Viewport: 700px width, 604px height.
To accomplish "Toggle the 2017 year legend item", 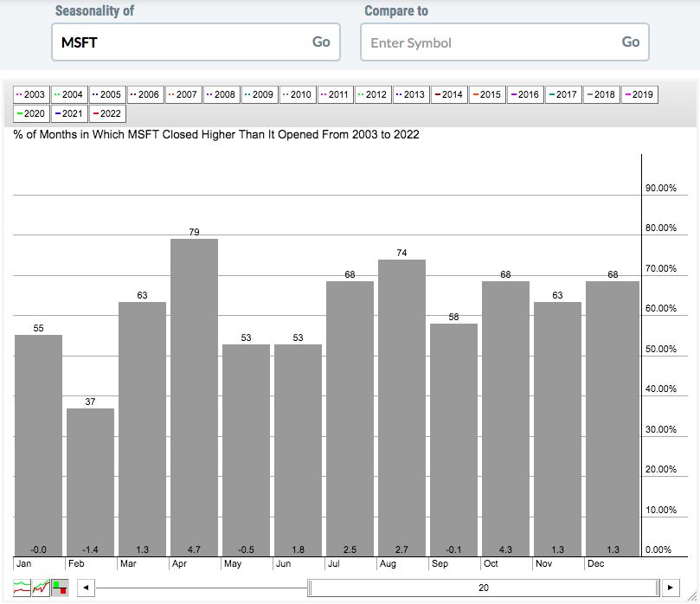I will point(563,94).
